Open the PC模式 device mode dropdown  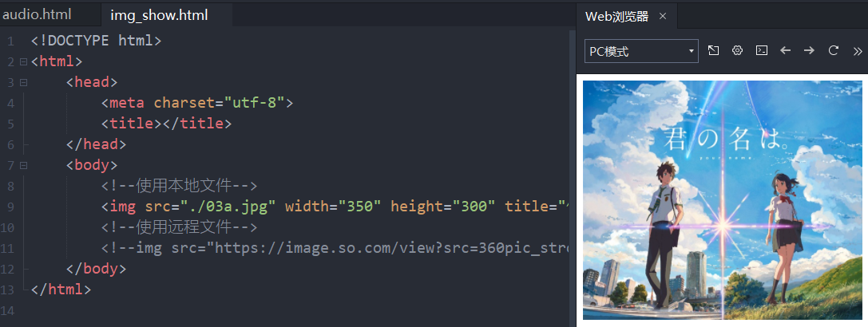(x=641, y=51)
